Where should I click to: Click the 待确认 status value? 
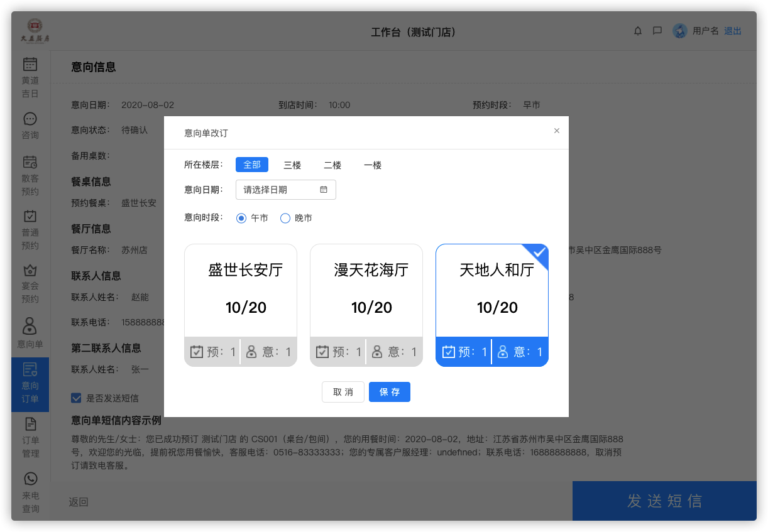[x=134, y=130]
